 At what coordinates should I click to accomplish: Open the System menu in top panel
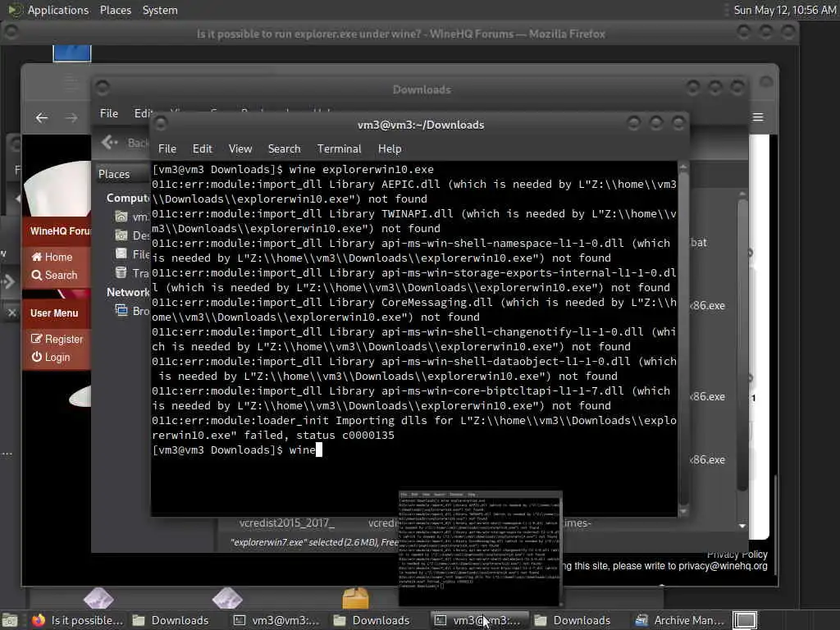(x=160, y=10)
